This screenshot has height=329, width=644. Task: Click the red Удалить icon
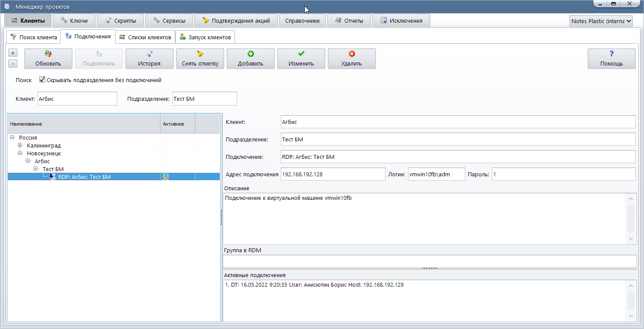coord(351,54)
